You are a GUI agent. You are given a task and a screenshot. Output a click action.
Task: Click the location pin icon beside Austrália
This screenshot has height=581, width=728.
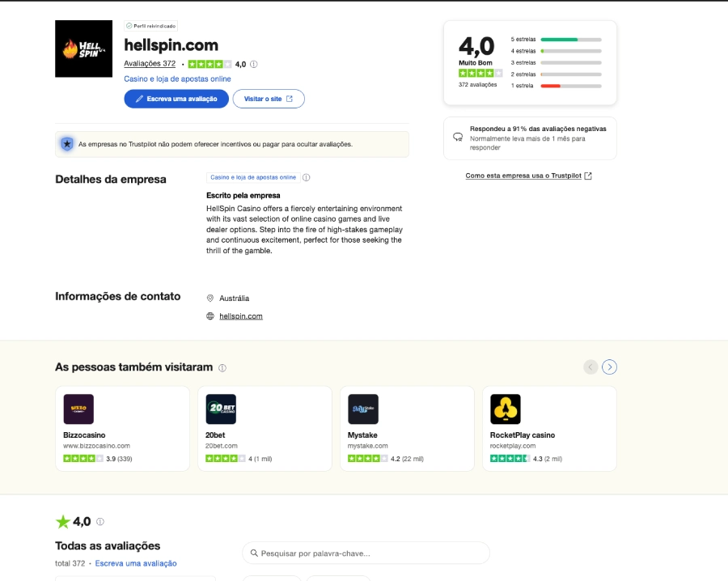[x=210, y=298]
